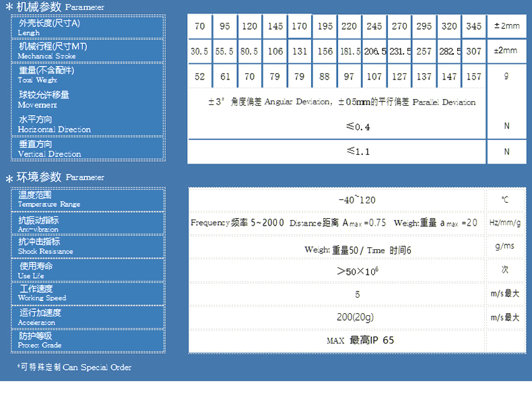The height and width of the screenshot is (398, 532).
Task: Click stroke cell value 181.5
Action: (350, 51)
